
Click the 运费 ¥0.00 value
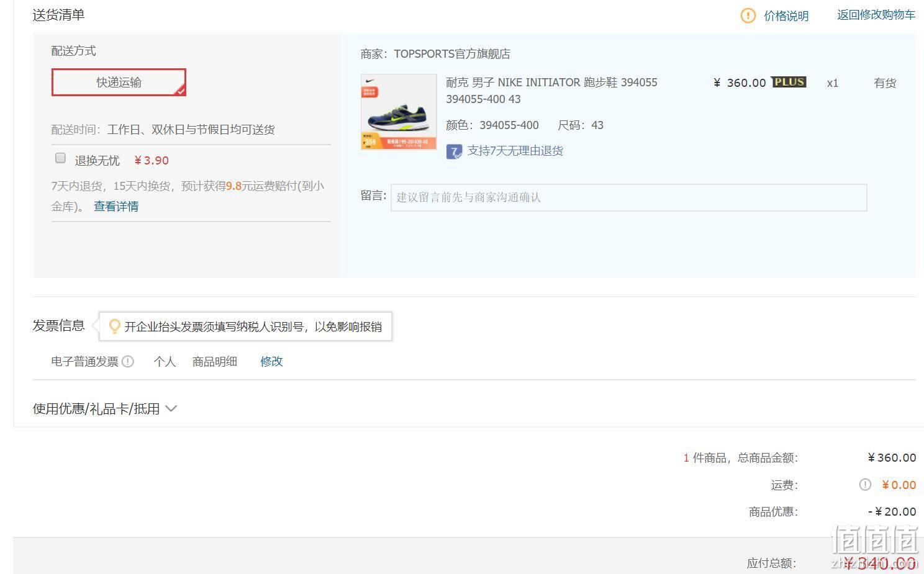pos(899,485)
